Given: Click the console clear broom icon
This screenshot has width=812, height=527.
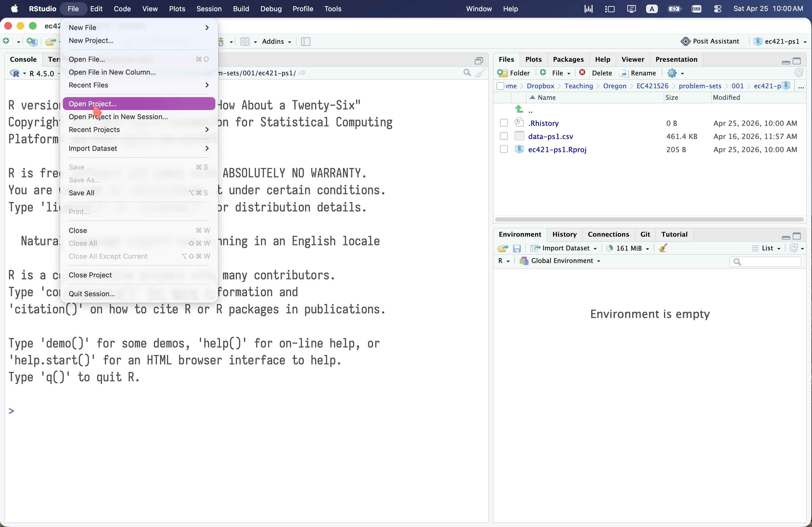Looking at the screenshot, I should [480, 73].
